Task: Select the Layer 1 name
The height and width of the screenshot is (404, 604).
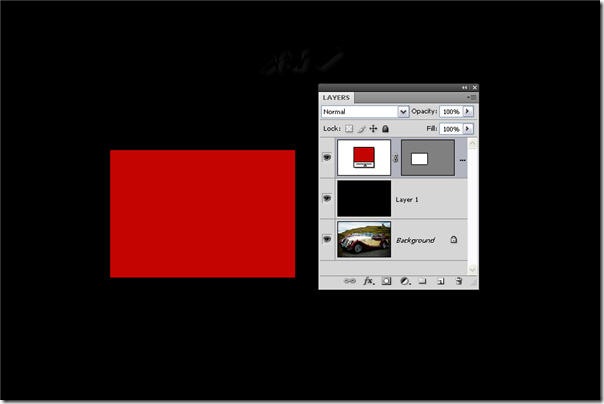Action: point(407,199)
